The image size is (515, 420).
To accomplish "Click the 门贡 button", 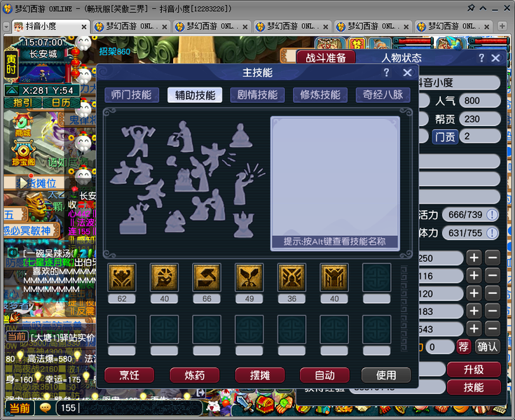I will coord(445,136).
